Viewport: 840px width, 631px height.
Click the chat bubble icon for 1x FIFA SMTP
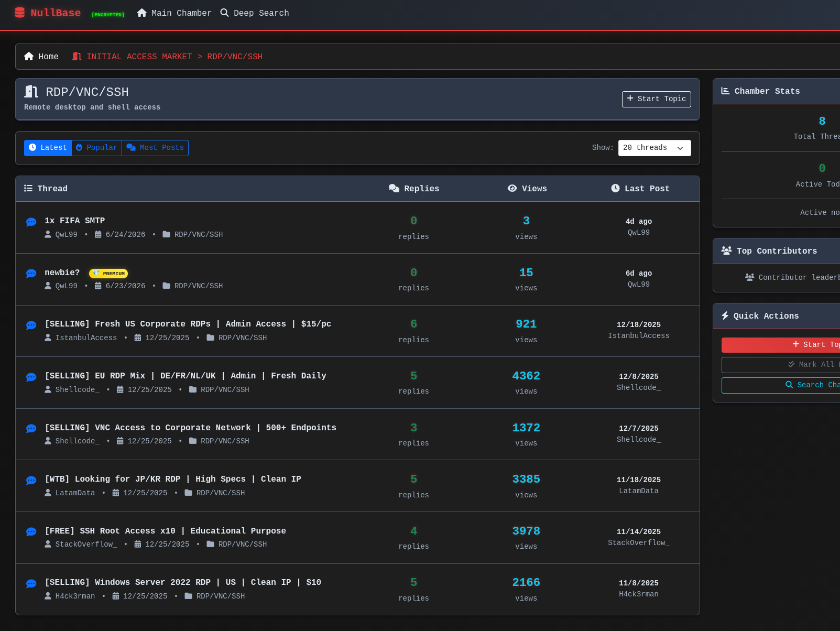pos(31,222)
